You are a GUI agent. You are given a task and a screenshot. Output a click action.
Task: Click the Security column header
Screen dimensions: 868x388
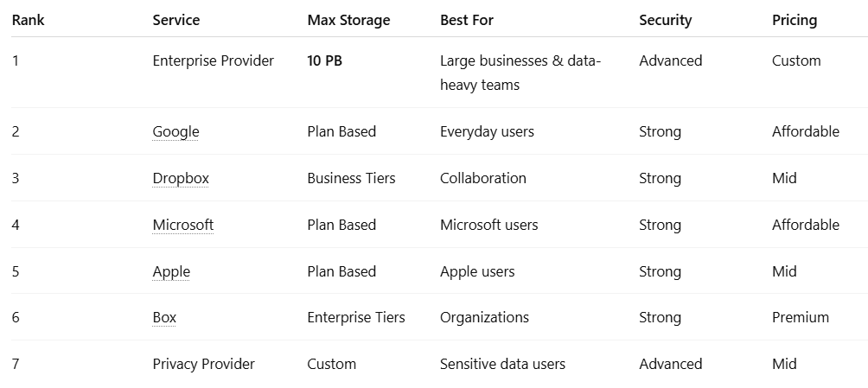(x=665, y=20)
